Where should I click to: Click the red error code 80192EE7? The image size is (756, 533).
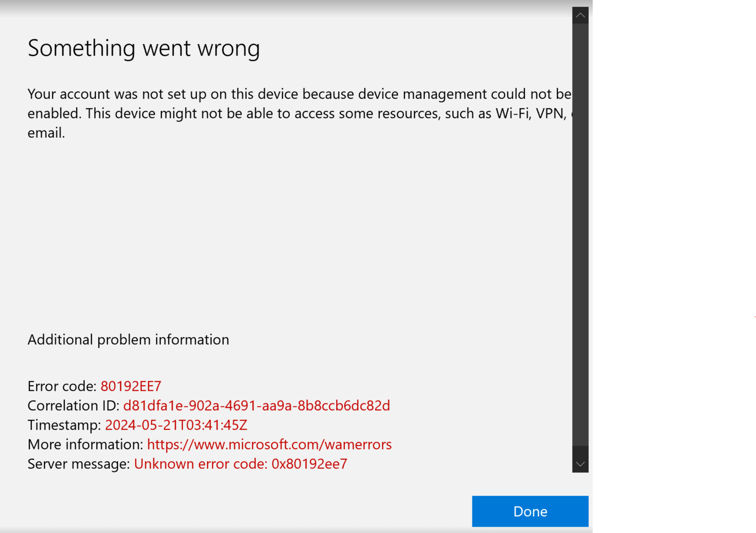[x=131, y=386]
